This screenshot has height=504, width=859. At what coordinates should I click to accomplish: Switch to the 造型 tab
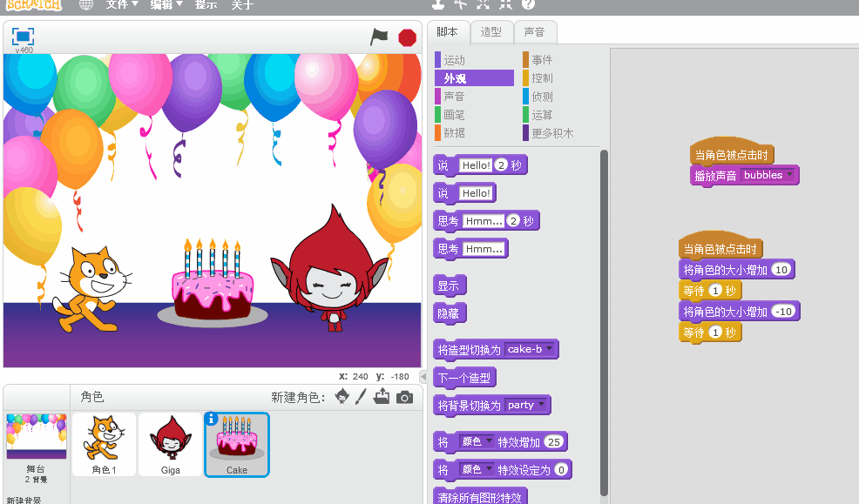(x=490, y=32)
